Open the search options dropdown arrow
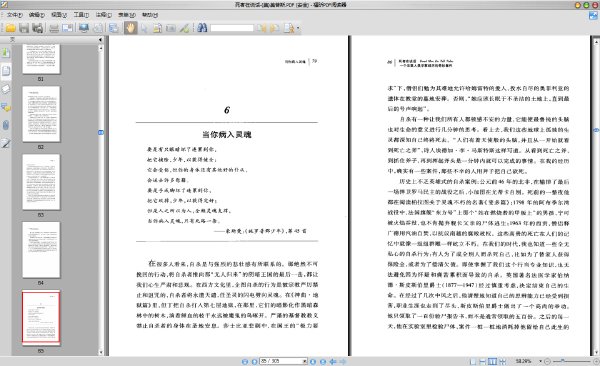 (298, 28)
